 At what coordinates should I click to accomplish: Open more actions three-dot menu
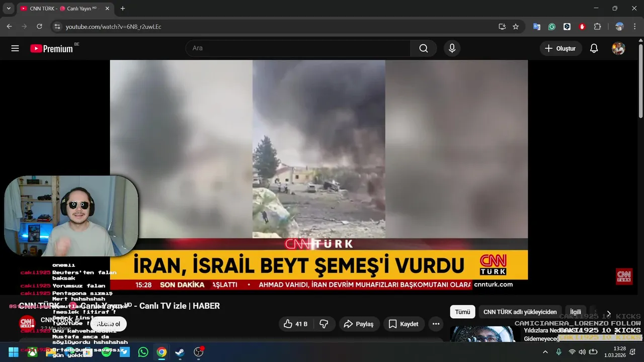[436, 324]
